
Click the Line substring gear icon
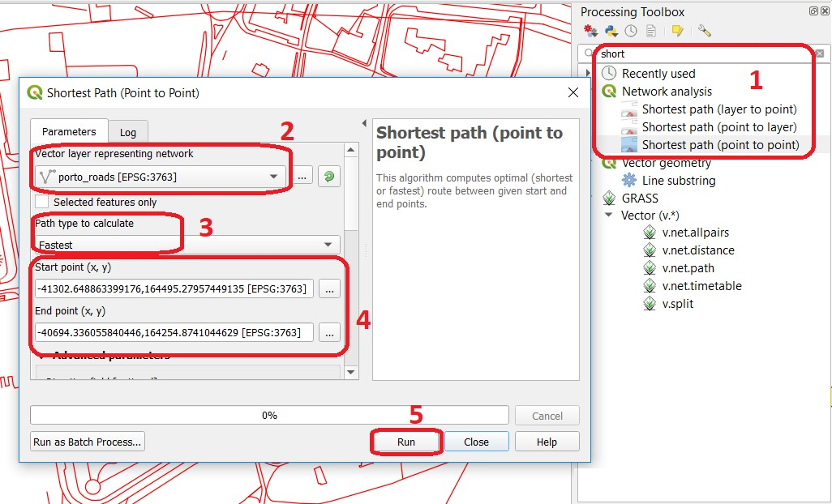point(629,180)
